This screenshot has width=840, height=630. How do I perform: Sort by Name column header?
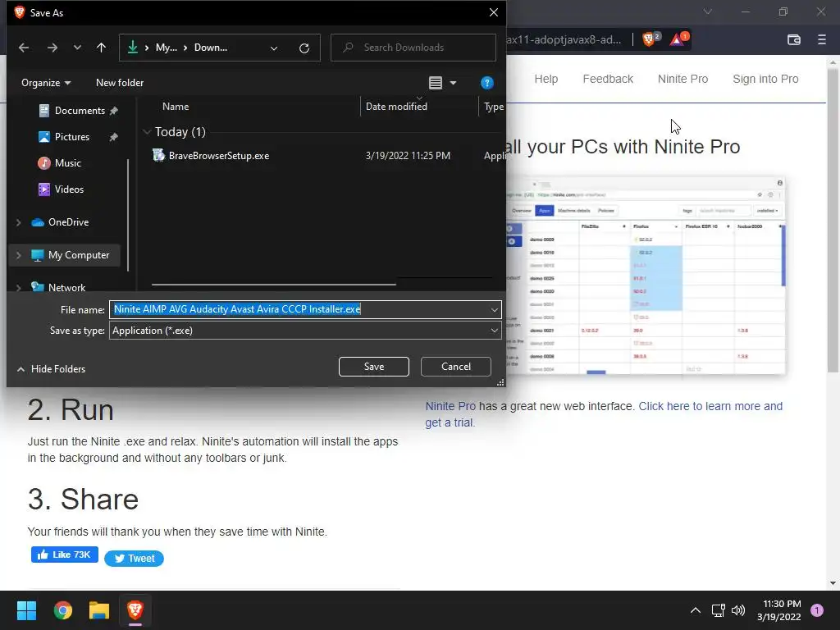[176, 107]
